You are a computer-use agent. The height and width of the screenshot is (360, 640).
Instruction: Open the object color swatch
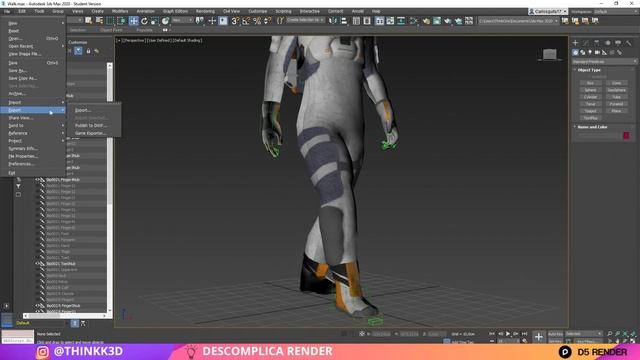pyautogui.click(x=626, y=136)
